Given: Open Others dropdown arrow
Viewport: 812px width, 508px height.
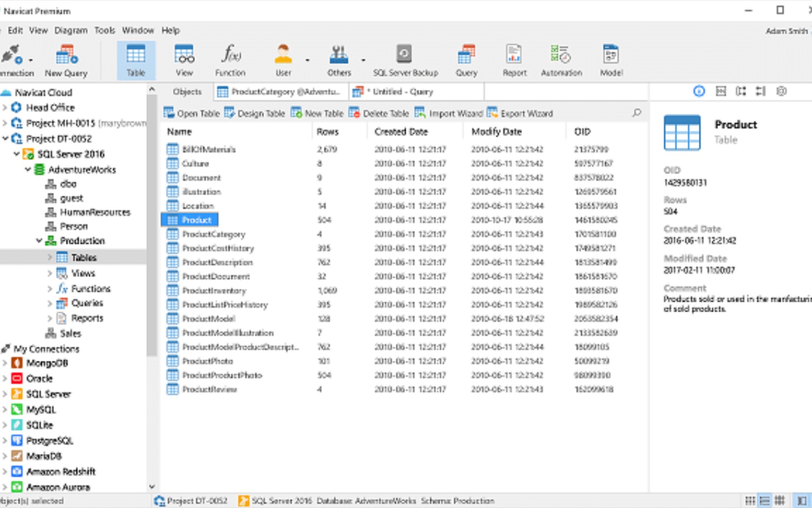Looking at the screenshot, I should 363,60.
